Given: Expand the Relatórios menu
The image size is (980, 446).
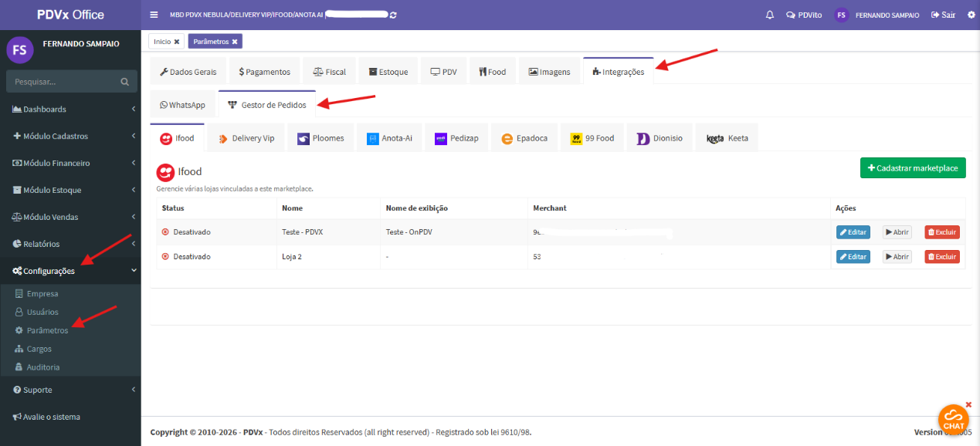Looking at the screenshot, I should coord(70,245).
